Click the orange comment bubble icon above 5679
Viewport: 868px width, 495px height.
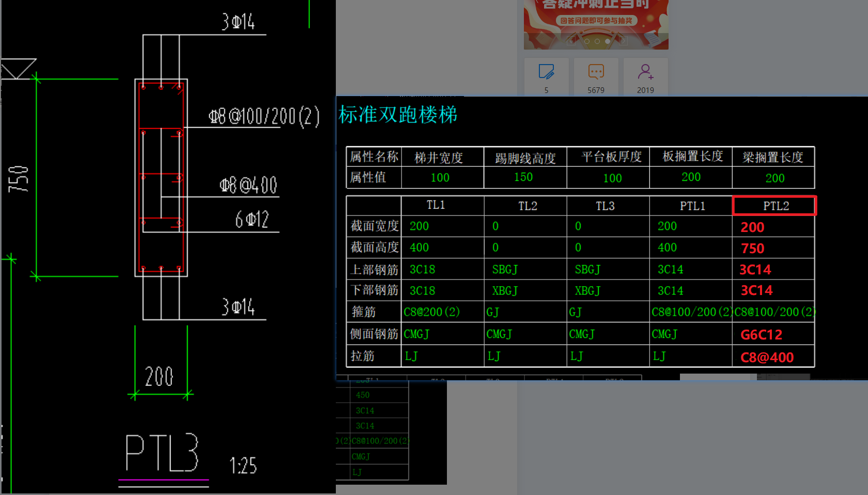coord(596,71)
